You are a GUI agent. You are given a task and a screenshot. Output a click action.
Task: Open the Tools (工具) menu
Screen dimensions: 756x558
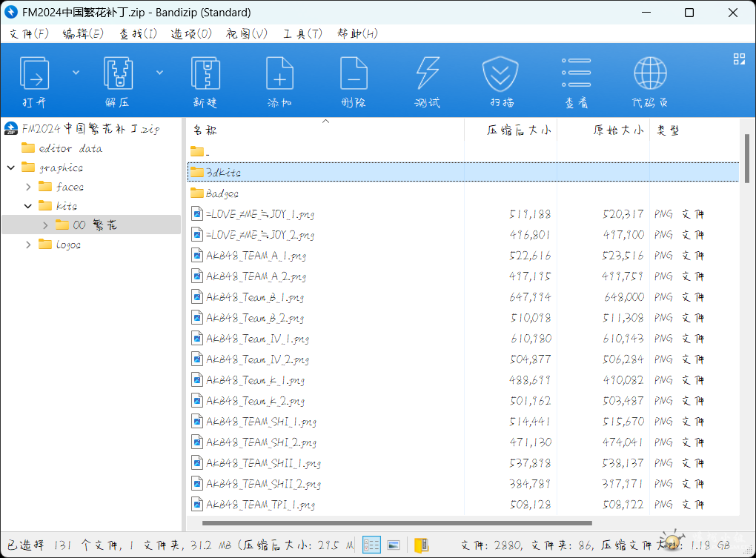coord(302,33)
